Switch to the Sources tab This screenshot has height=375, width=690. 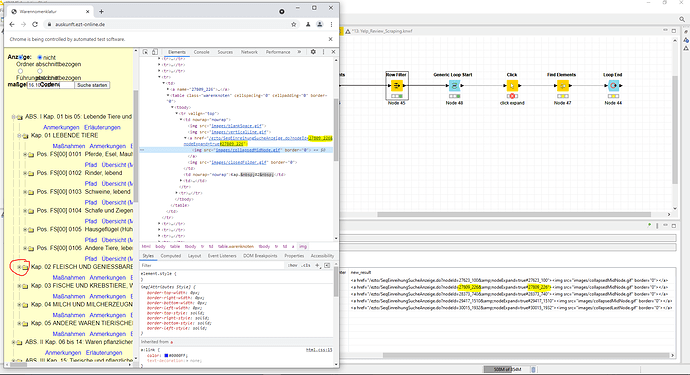coord(225,52)
